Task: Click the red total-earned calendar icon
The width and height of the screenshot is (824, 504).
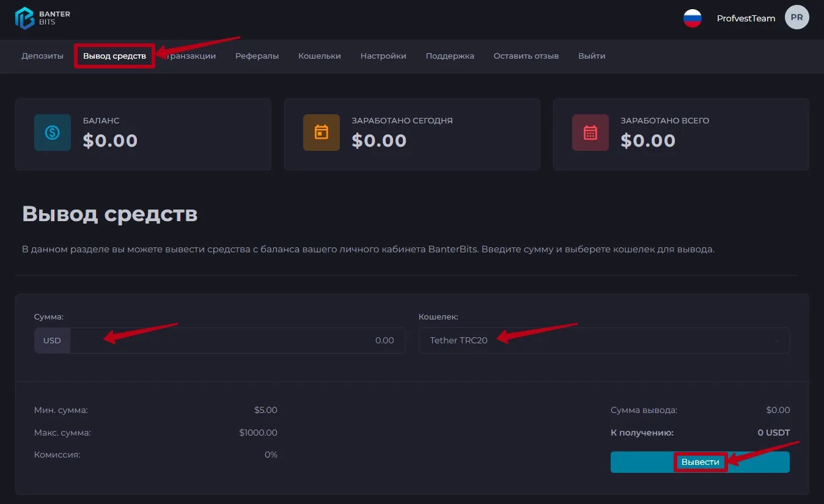Action: 590,133
